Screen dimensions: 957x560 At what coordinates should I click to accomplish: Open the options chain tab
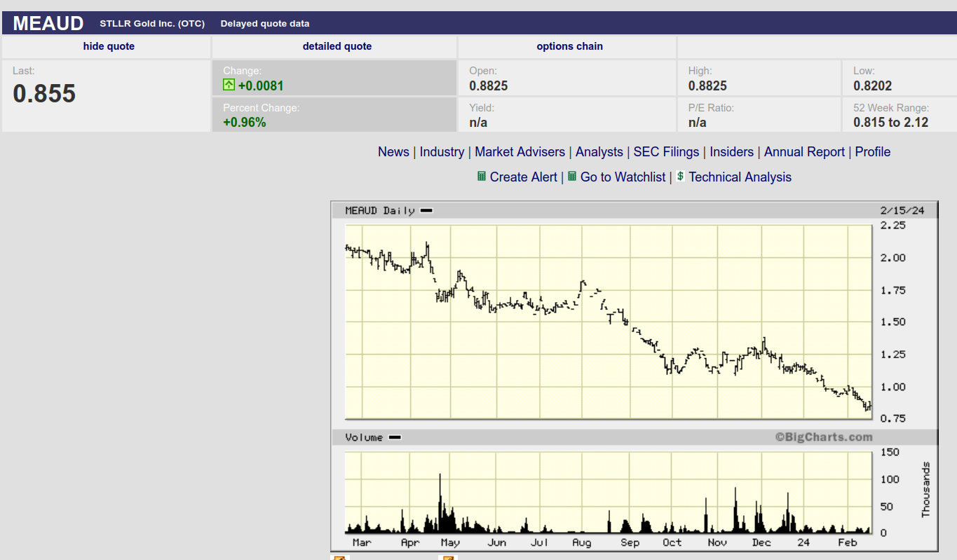570,46
